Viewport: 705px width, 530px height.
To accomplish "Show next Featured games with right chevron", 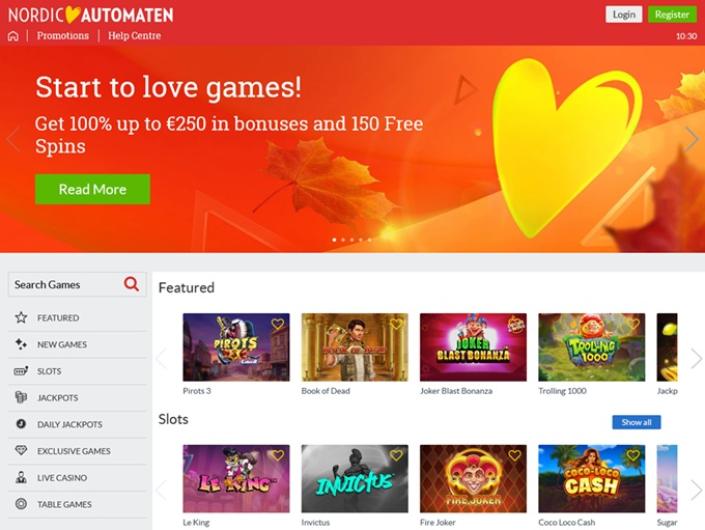I will click(x=696, y=358).
